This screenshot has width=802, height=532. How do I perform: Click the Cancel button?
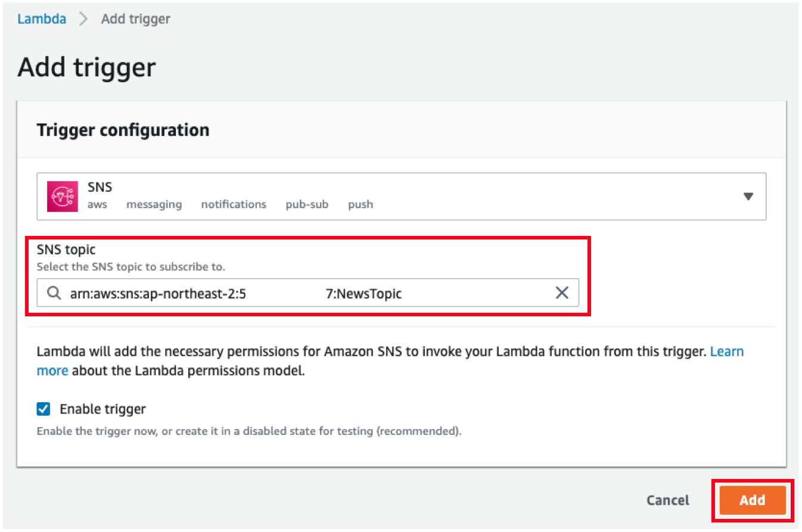(668, 500)
